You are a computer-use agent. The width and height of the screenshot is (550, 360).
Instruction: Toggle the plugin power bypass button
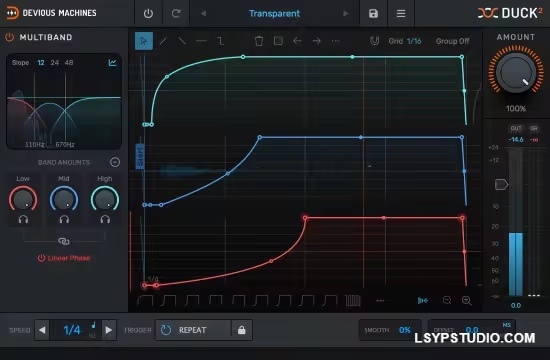[x=148, y=14]
